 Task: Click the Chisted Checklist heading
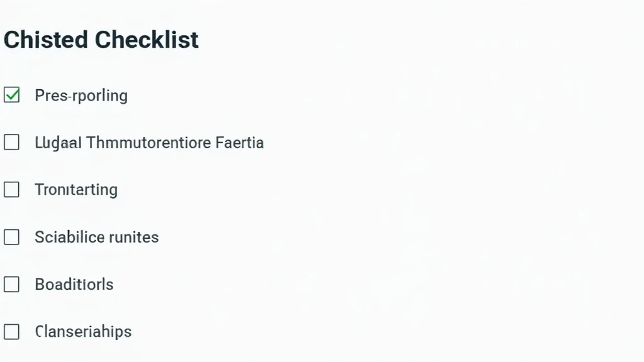[x=101, y=40]
